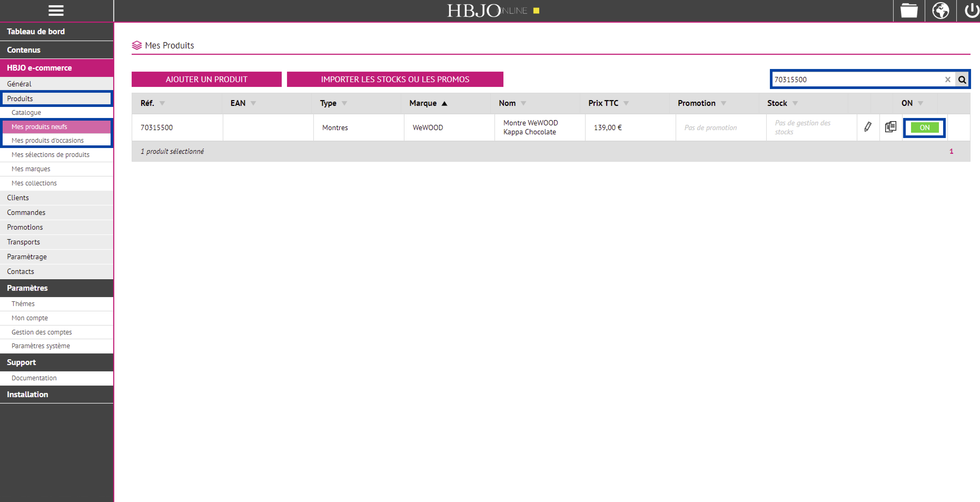Screen dimensions: 980x502
Task: Open Commandes in the sidebar
Action: 26,212
